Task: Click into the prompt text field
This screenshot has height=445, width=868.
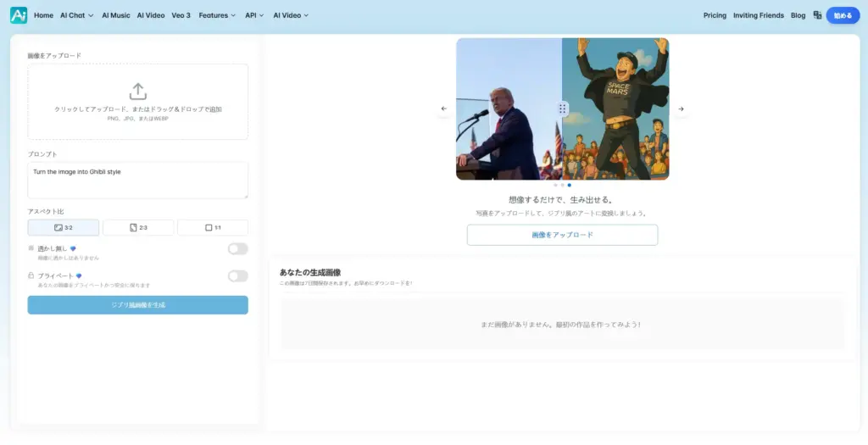Action: 138,181
